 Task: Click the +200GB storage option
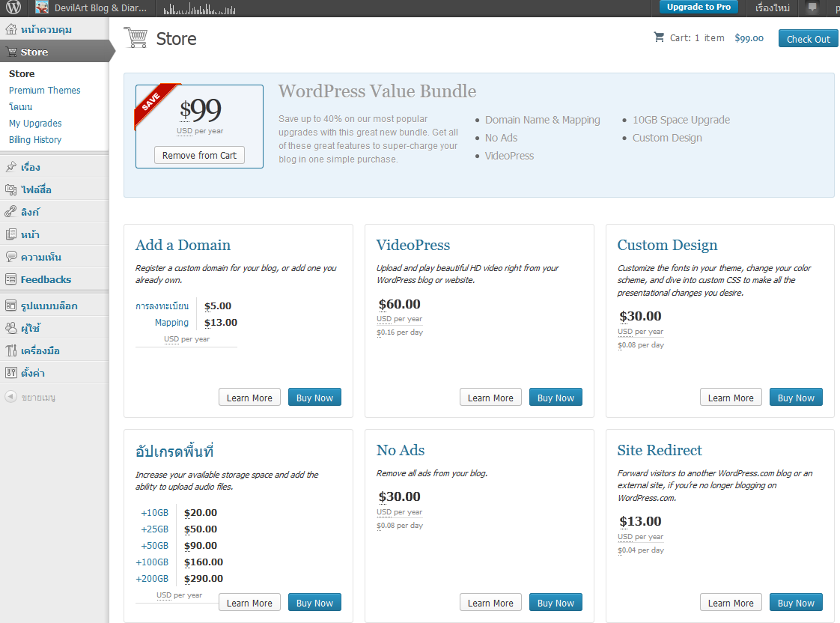pyautogui.click(x=152, y=579)
